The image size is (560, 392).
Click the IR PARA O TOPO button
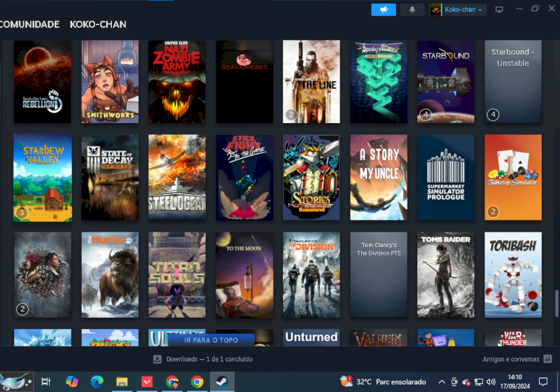click(210, 339)
